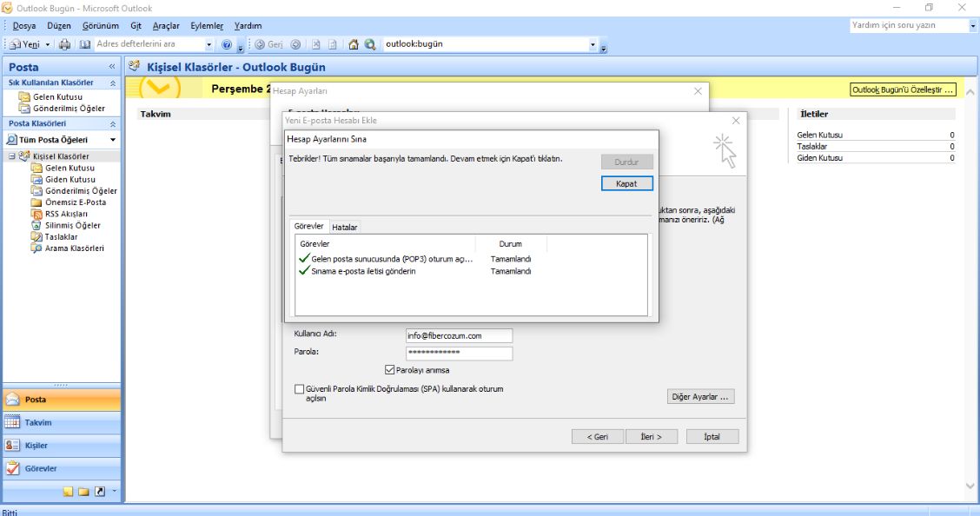Click the print icon in the toolbar
This screenshot has width=980, height=516.
click(64, 44)
